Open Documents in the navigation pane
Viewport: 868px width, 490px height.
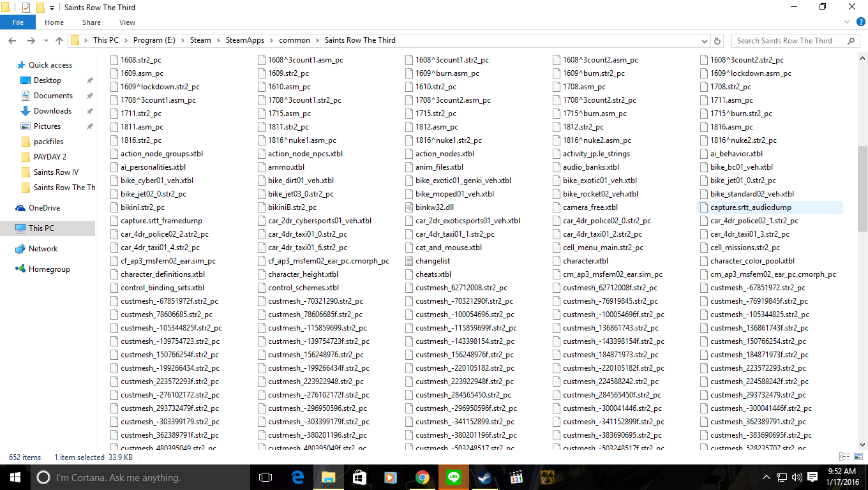click(x=53, y=96)
